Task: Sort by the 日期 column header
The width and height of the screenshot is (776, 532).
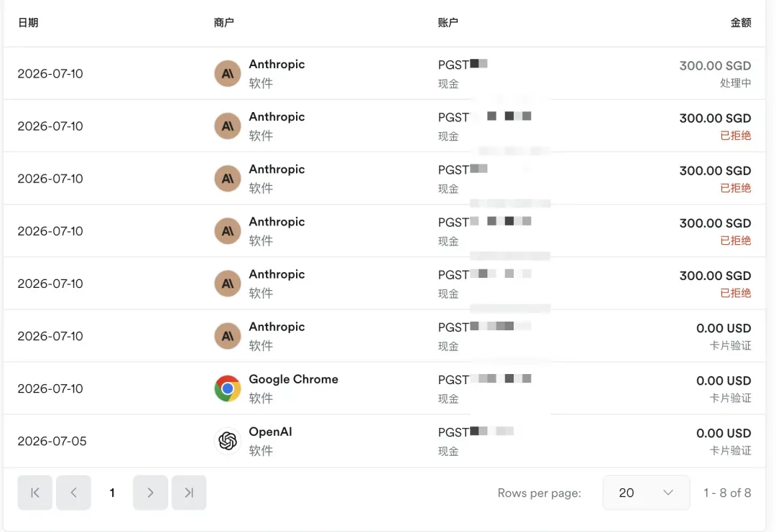Action: click(28, 23)
